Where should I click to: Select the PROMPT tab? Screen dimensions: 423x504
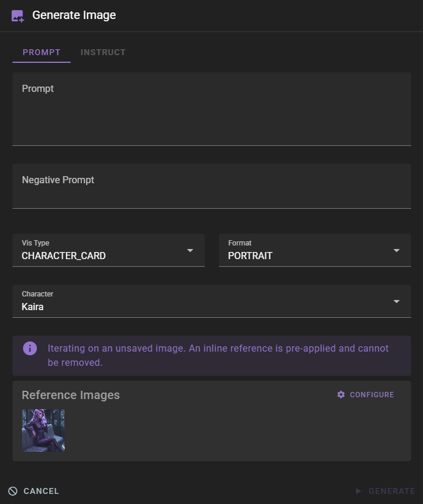coord(41,52)
